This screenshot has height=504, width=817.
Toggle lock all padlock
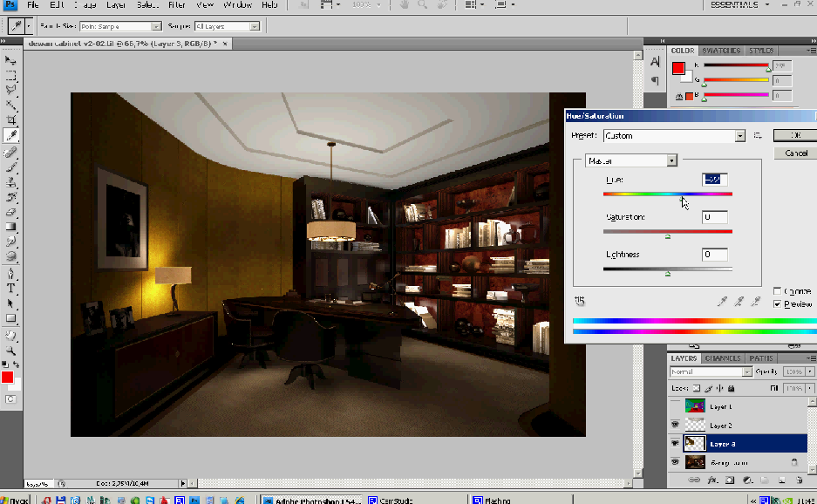coord(731,388)
